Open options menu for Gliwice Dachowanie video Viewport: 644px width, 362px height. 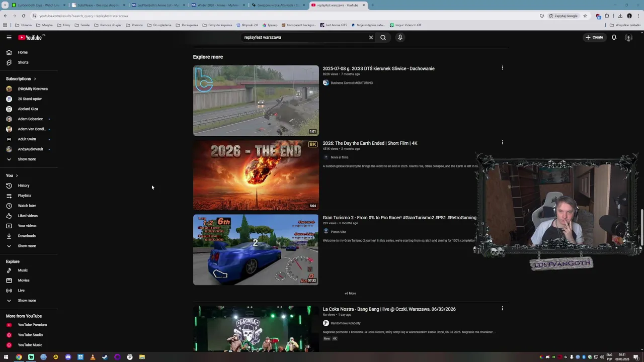(502, 68)
